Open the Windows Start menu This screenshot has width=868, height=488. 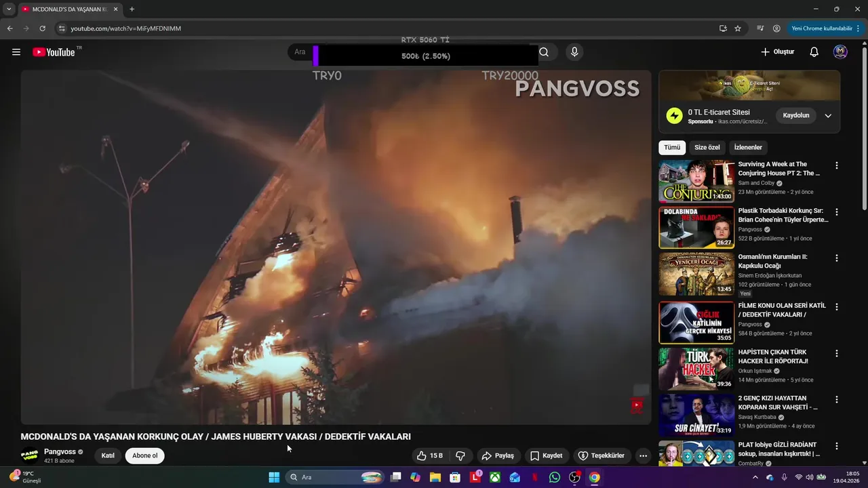[274, 477]
